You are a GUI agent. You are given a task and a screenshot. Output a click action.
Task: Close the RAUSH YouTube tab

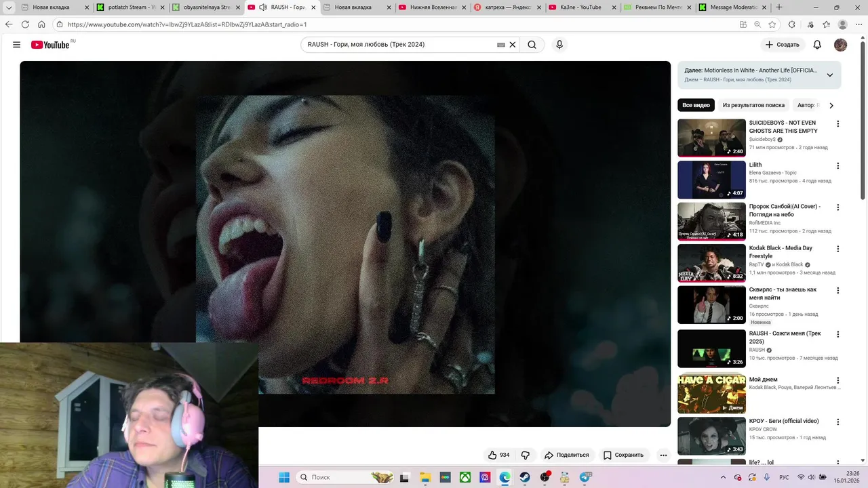(313, 7)
